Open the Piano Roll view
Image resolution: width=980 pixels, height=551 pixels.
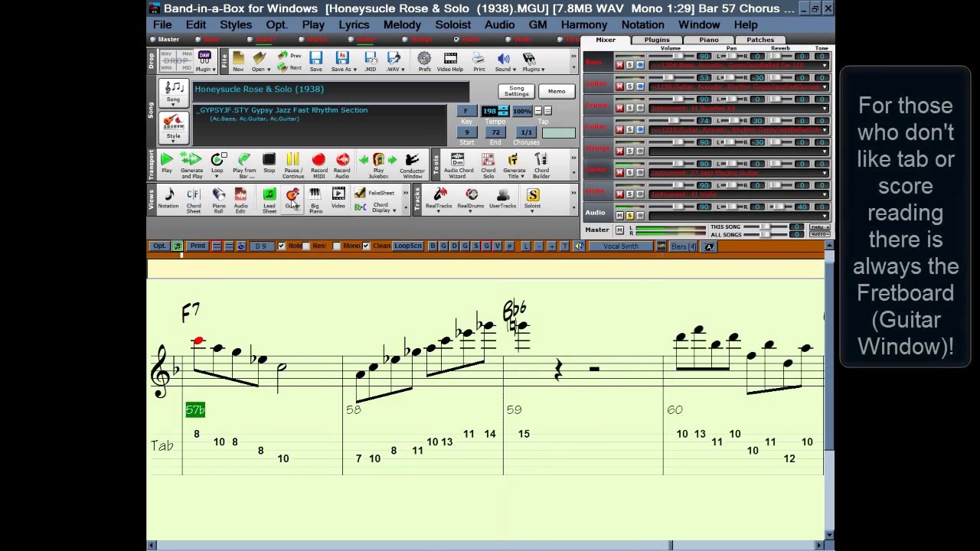(x=219, y=199)
